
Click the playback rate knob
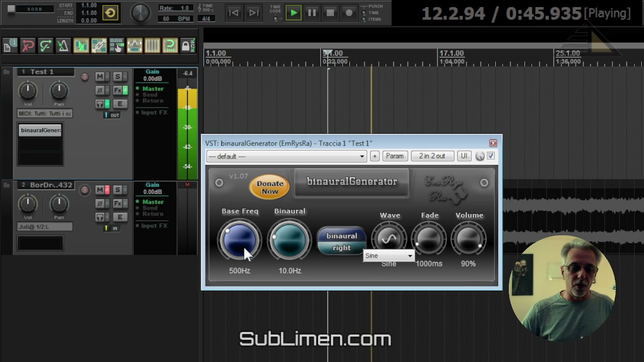140,13
